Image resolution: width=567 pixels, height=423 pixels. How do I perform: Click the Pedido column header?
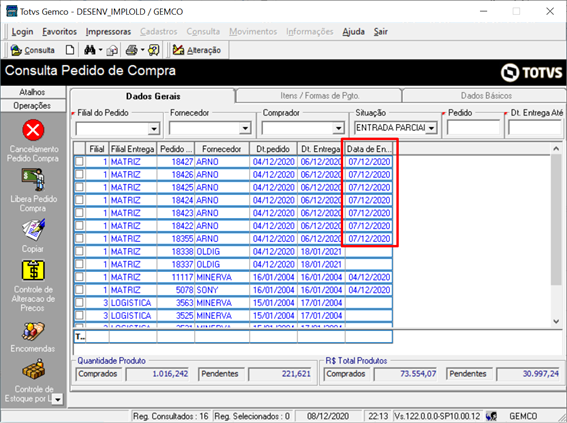pyautogui.click(x=175, y=149)
